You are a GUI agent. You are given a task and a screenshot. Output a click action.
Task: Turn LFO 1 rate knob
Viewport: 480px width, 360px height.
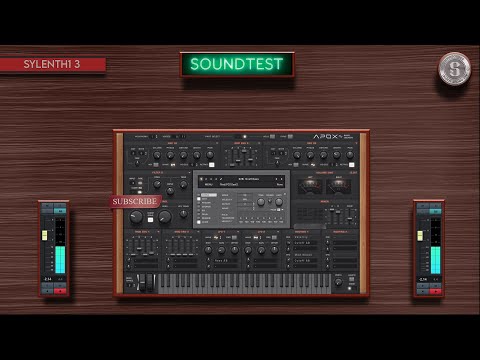[x=208, y=250]
